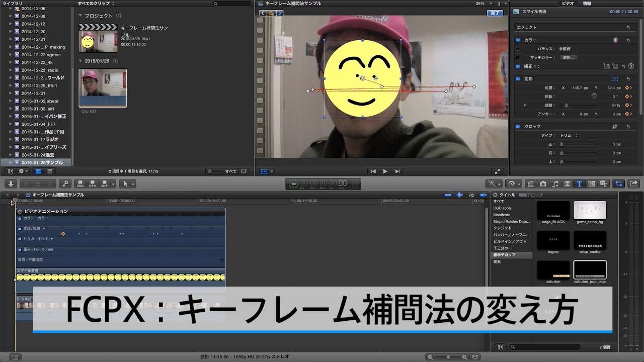This screenshot has width=644, height=362.
Task: Select the zabuton_pop_blue title thumbnail
Action: click(x=590, y=270)
